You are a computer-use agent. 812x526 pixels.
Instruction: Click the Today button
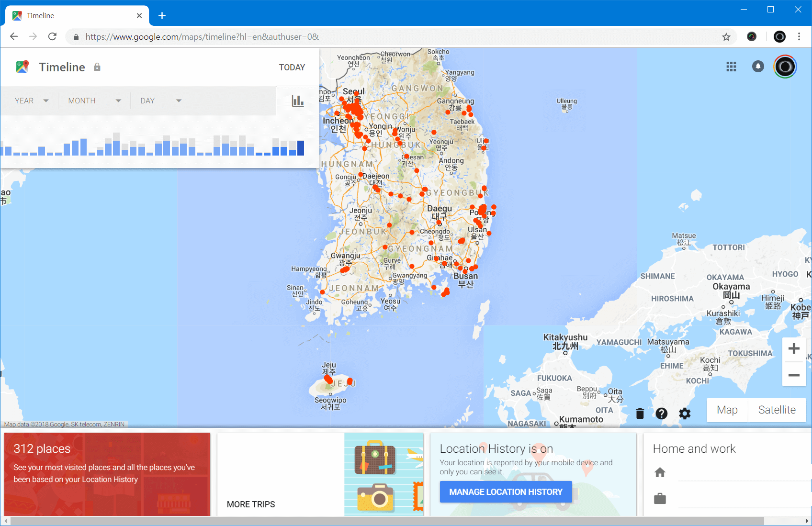pyautogui.click(x=292, y=67)
